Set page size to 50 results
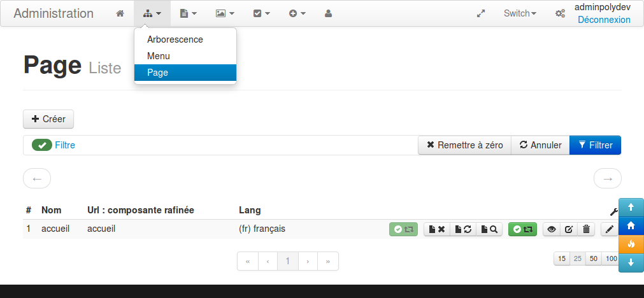The height and width of the screenshot is (298, 644). (x=594, y=259)
